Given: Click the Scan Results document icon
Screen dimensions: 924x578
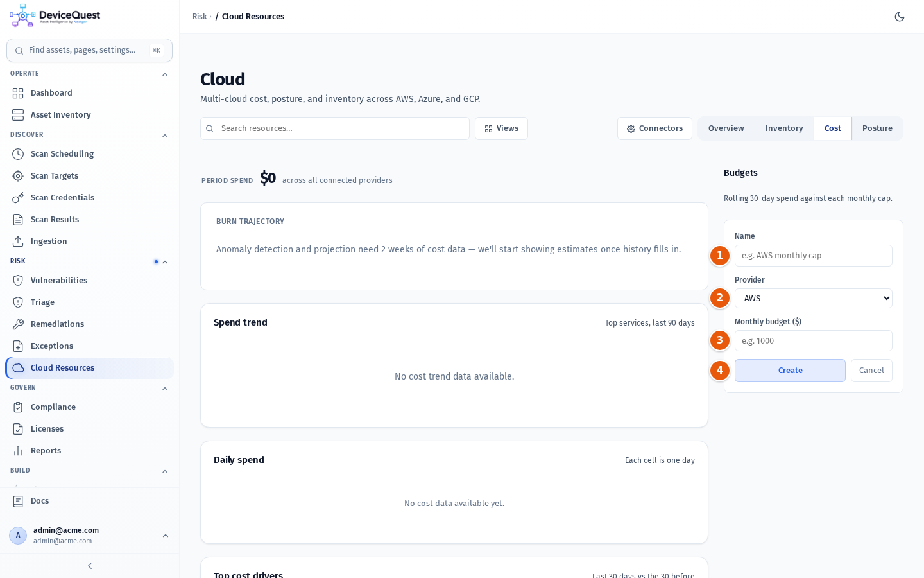Looking at the screenshot, I should pos(18,220).
